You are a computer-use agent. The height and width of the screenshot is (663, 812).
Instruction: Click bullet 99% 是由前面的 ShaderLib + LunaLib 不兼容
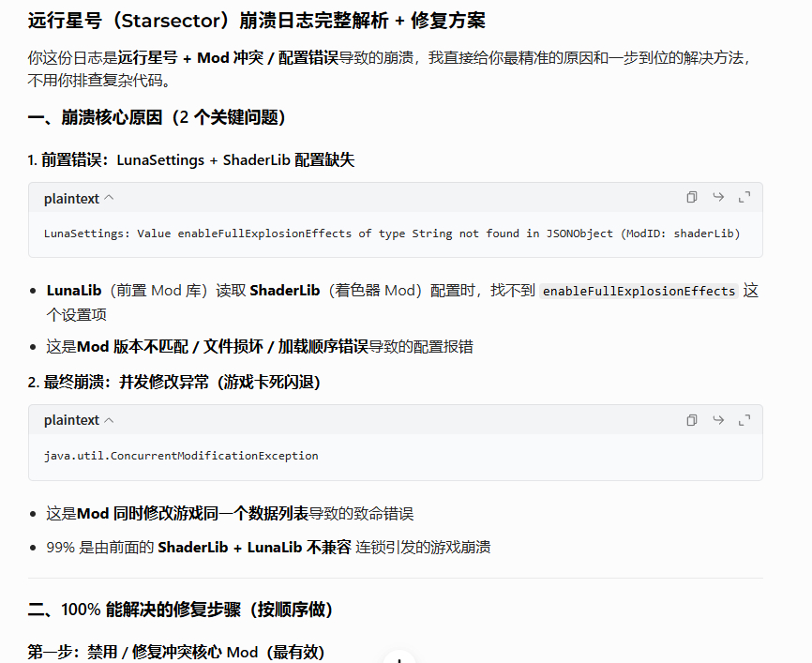click(268, 548)
